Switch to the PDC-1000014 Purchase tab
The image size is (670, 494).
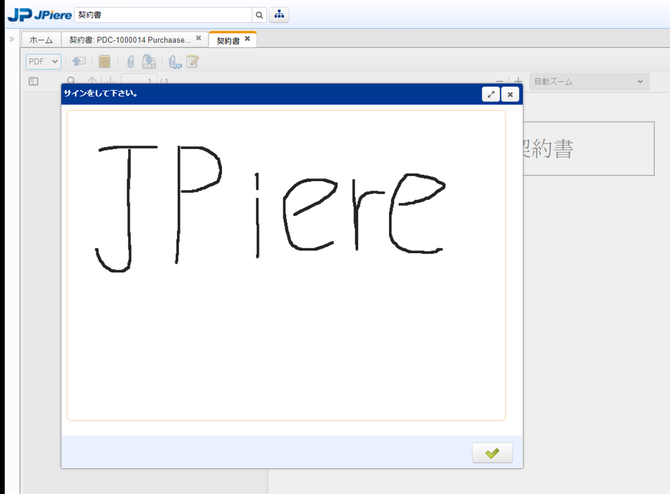click(x=130, y=40)
